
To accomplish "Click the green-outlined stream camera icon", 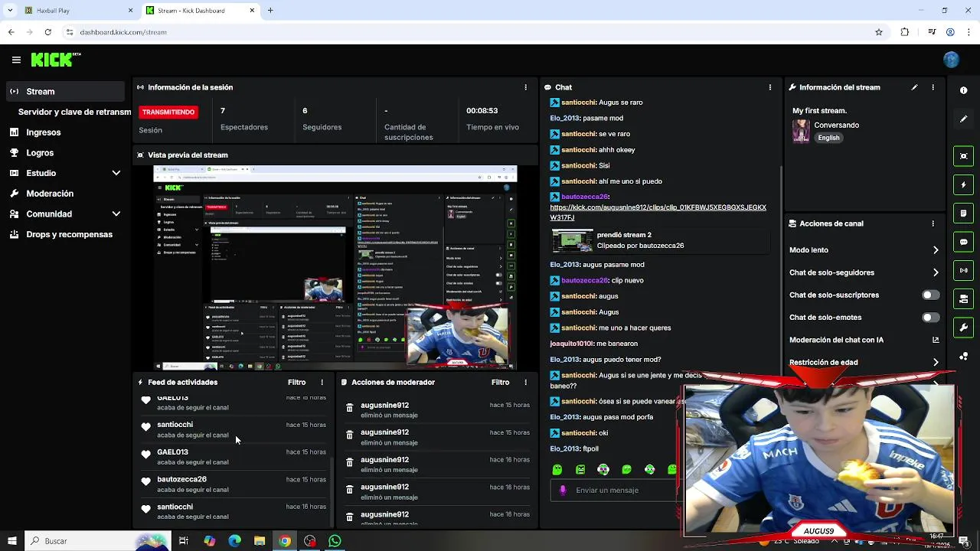I will pos(963,298).
